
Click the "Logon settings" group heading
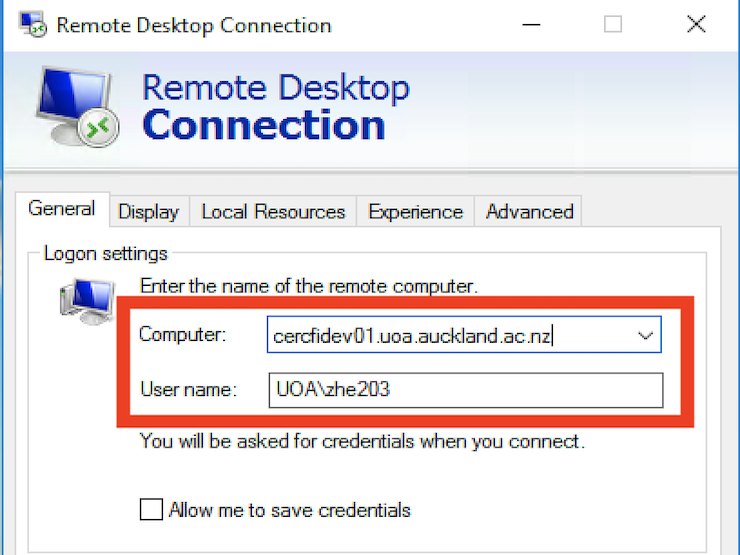click(106, 254)
